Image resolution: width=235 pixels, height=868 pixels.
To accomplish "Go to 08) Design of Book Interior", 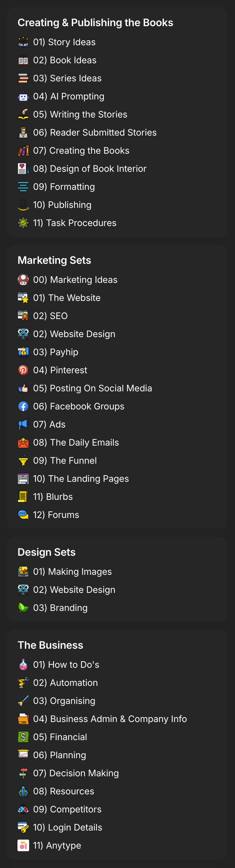I will point(90,169).
